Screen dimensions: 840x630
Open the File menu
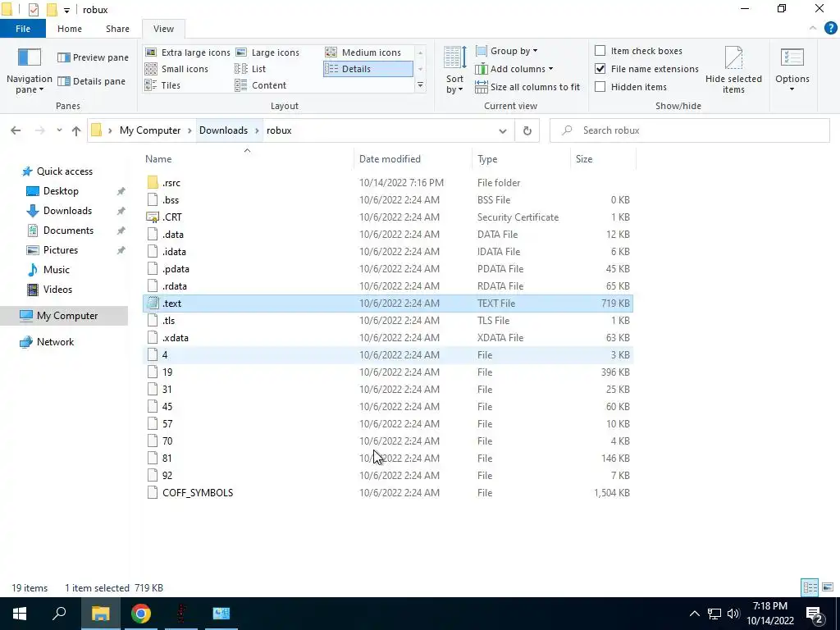pos(23,29)
